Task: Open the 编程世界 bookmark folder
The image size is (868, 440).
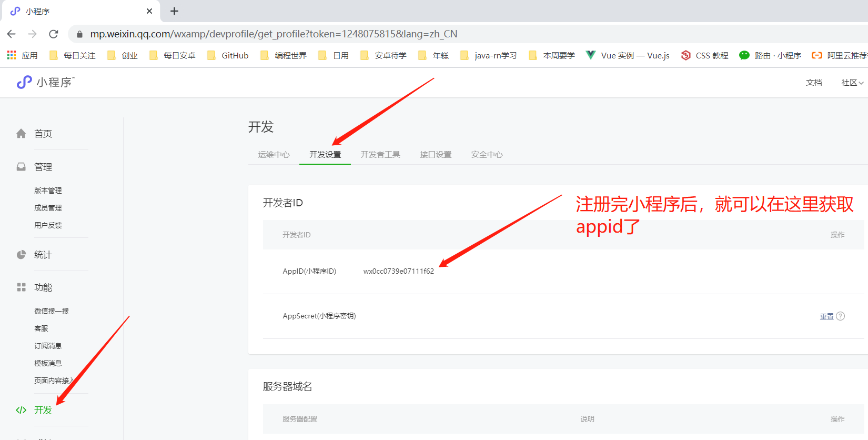Action: pyautogui.click(x=284, y=55)
